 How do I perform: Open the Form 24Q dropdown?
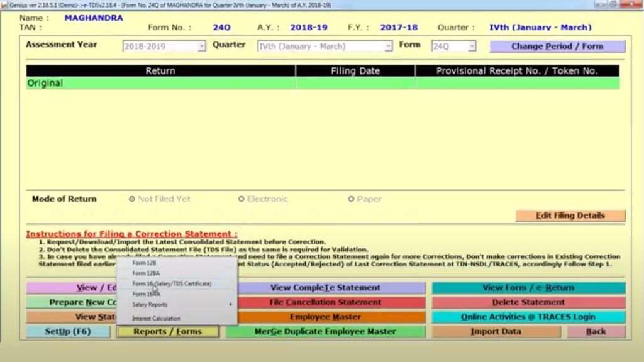[x=472, y=47]
